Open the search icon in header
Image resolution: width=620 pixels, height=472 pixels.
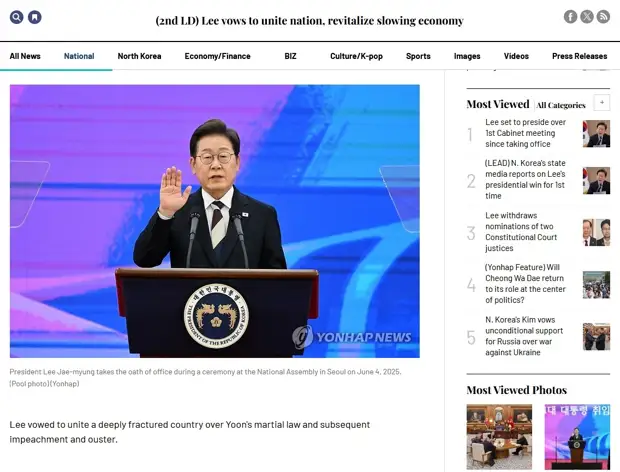(16, 17)
